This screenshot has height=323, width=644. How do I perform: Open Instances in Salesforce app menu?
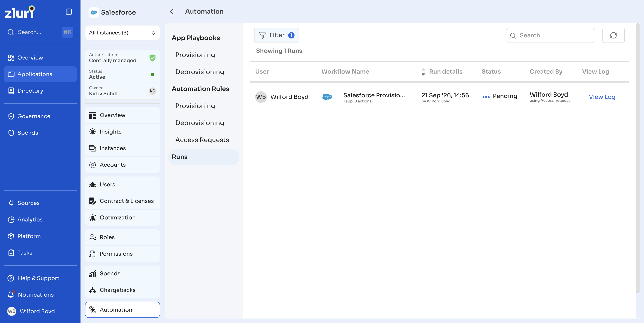(x=122, y=148)
